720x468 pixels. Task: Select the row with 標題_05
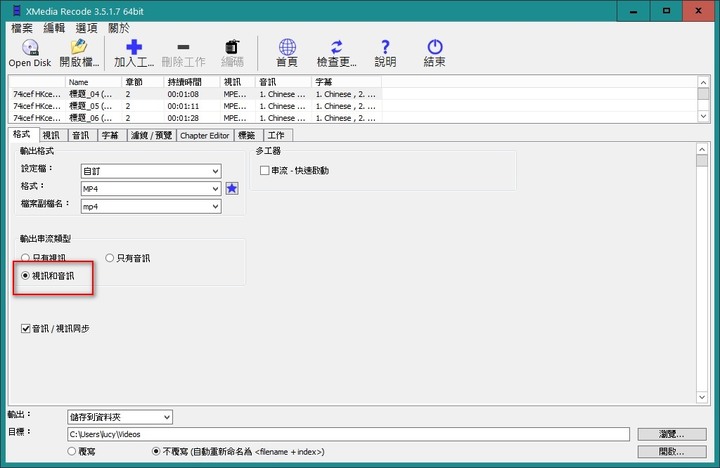click(195, 106)
